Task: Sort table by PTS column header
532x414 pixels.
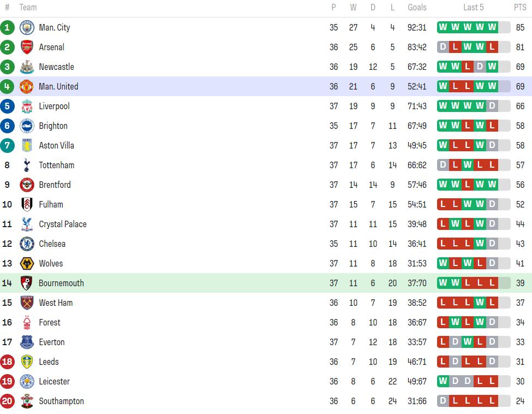Action: [520, 8]
